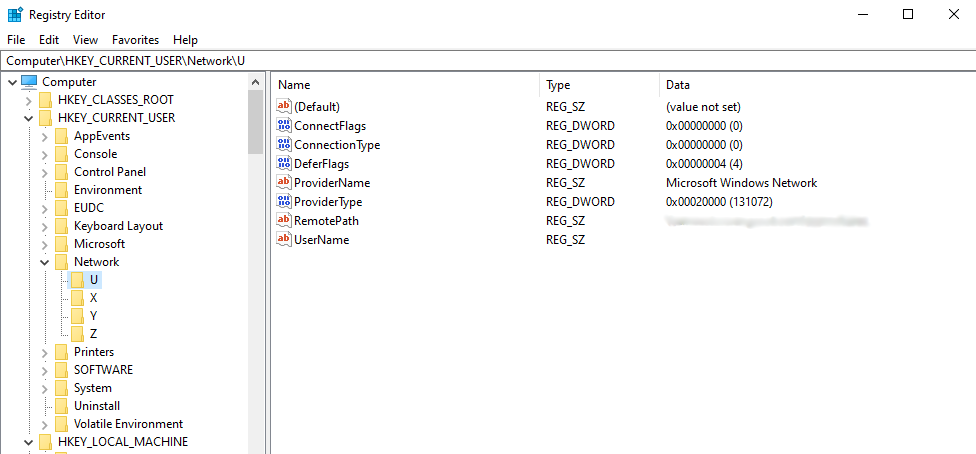Viewport: 976px width, 454px height.
Task: Collapse the HKEY_CURRENT_USER hive
Action: [28, 118]
